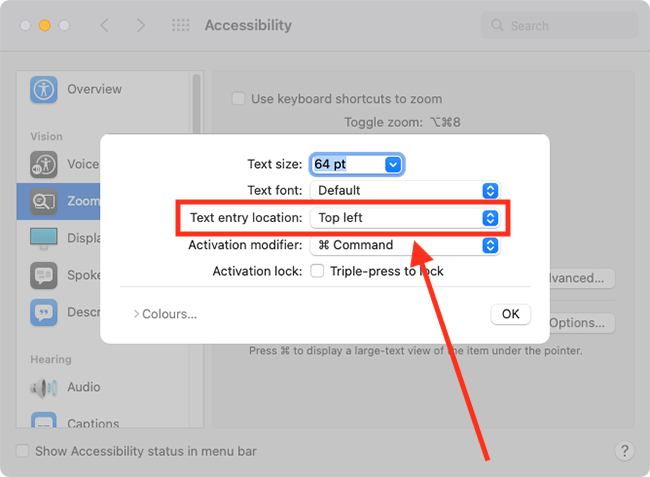Open the Activation modifier Command popup
650x477 pixels.
coord(405,245)
